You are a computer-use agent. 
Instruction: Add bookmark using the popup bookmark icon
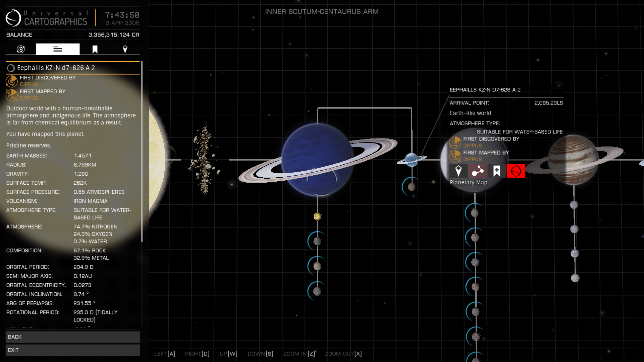[497, 171]
